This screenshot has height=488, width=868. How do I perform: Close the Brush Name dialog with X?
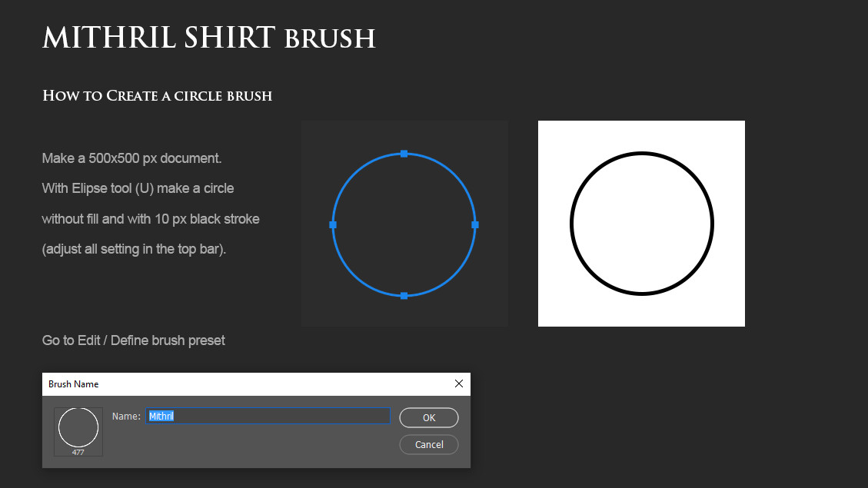459,383
